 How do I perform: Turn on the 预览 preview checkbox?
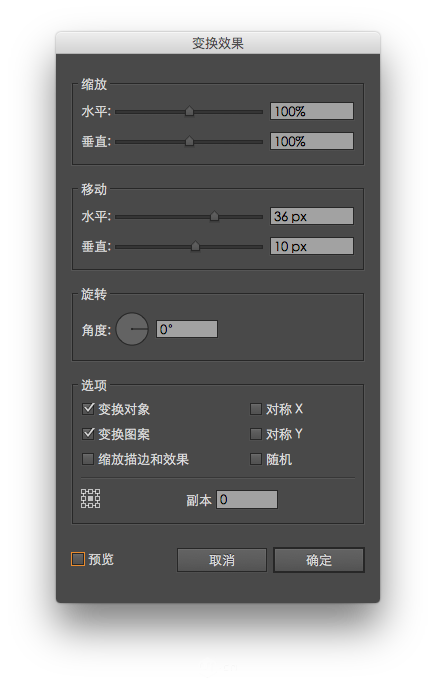pyautogui.click(x=78, y=559)
